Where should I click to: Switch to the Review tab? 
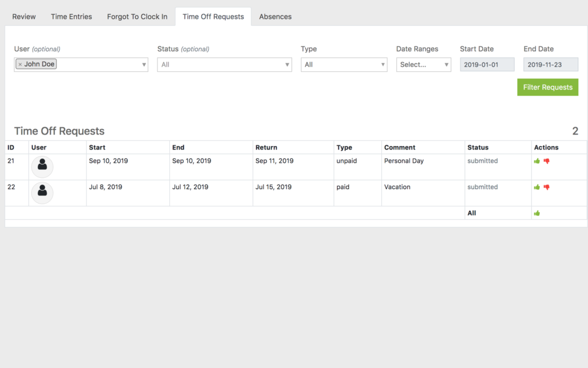[x=24, y=17]
